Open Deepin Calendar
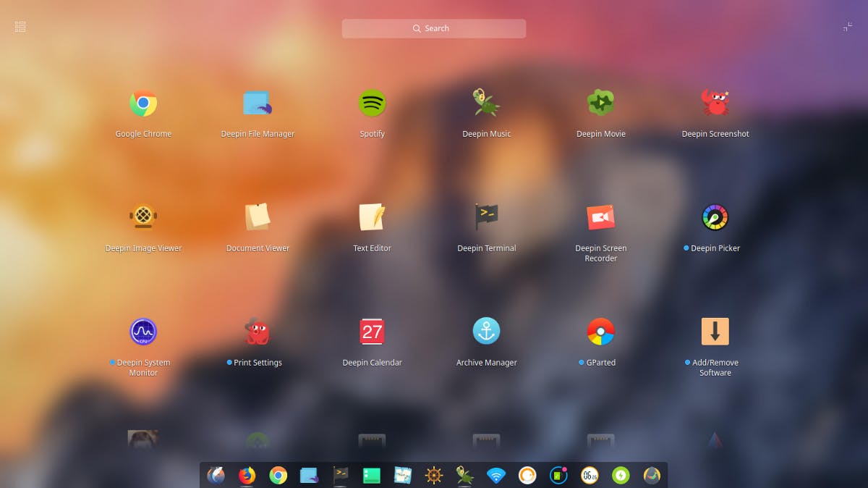Viewport: 868px width, 488px height. (x=372, y=332)
